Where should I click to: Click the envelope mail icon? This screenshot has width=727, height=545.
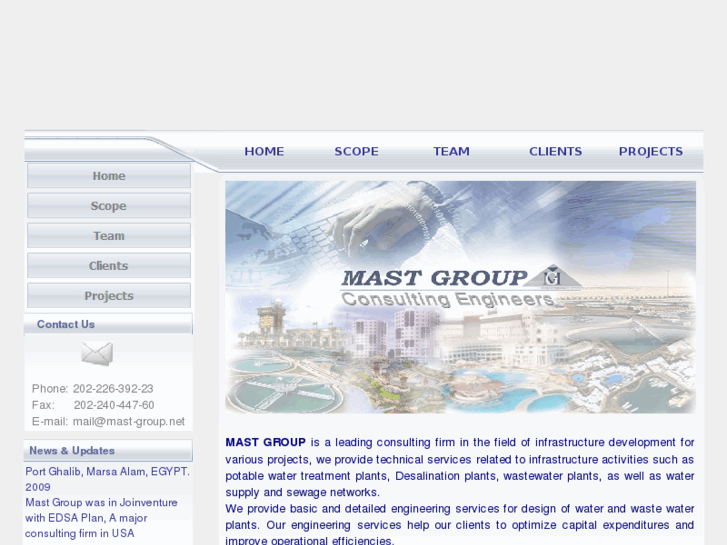click(x=97, y=353)
